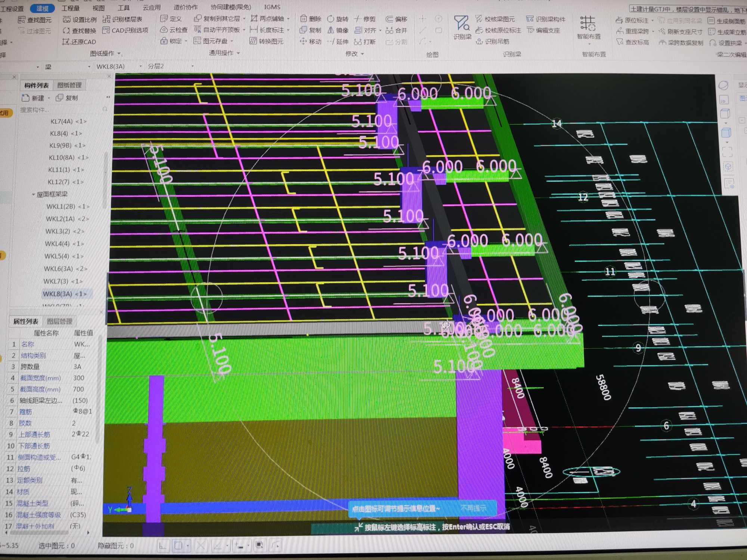This screenshot has height=560, width=747.
Task: Click the 智能布置 icon
Action: [588, 28]
